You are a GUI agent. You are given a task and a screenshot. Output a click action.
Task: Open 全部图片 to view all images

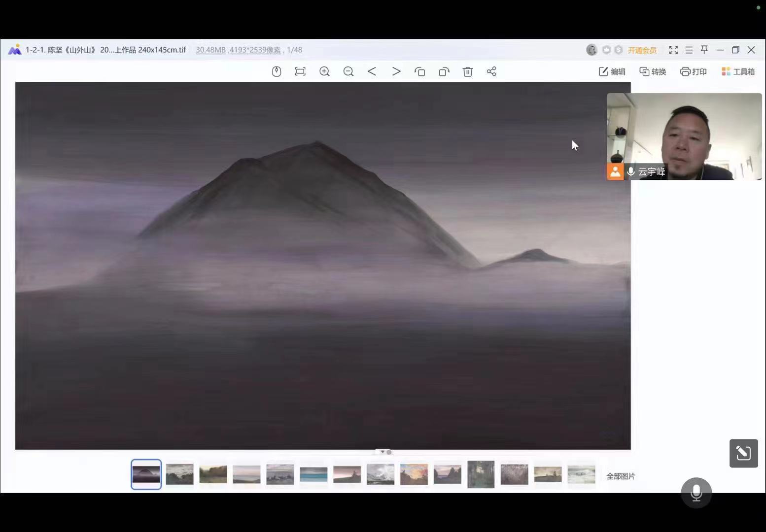point(621,476)
